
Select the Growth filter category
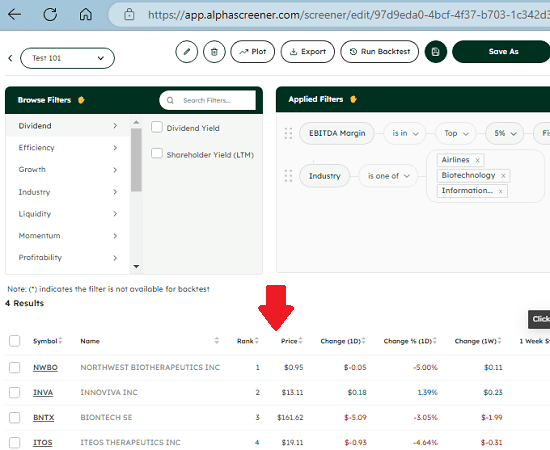coord(67,170)
